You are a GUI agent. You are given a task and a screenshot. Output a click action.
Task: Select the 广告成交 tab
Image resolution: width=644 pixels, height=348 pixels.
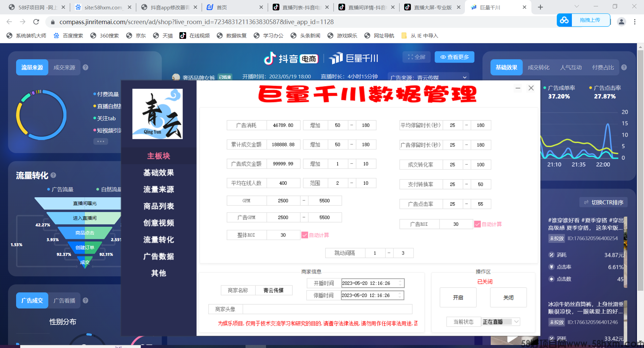point(32,300)
